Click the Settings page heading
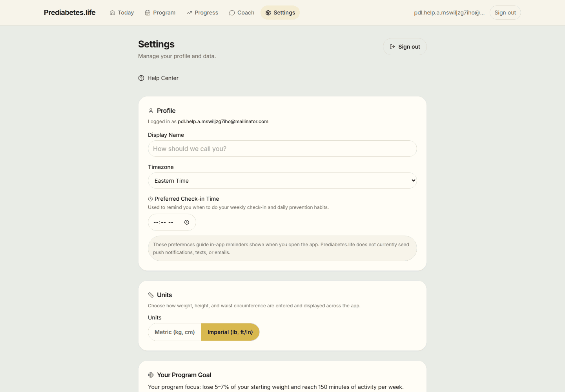Image resolution: width=565 pixels, height=392 pixels. click(x=156, y=44)
